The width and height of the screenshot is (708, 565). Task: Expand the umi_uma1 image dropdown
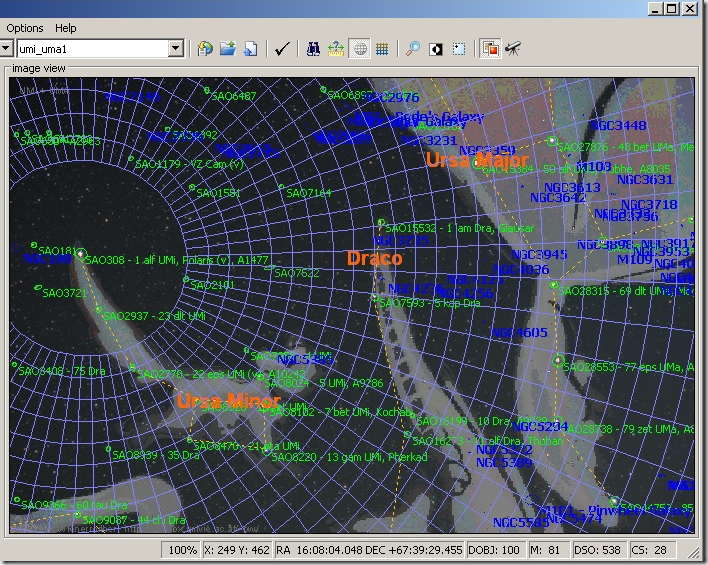coord(176,48)
